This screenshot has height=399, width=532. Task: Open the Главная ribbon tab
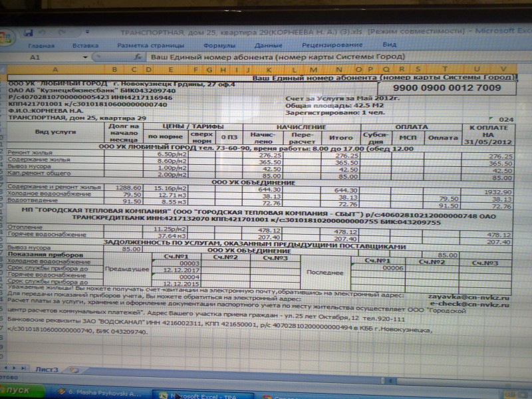coord(41,45)
